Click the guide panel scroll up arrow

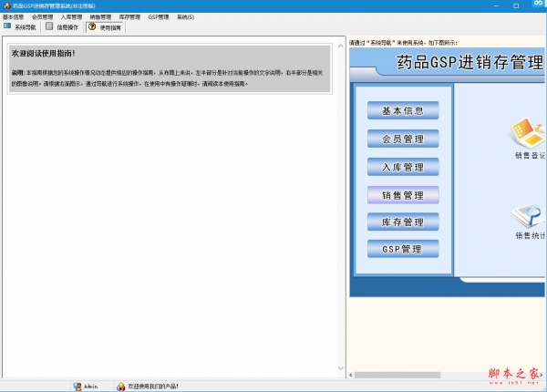(341, 46)
